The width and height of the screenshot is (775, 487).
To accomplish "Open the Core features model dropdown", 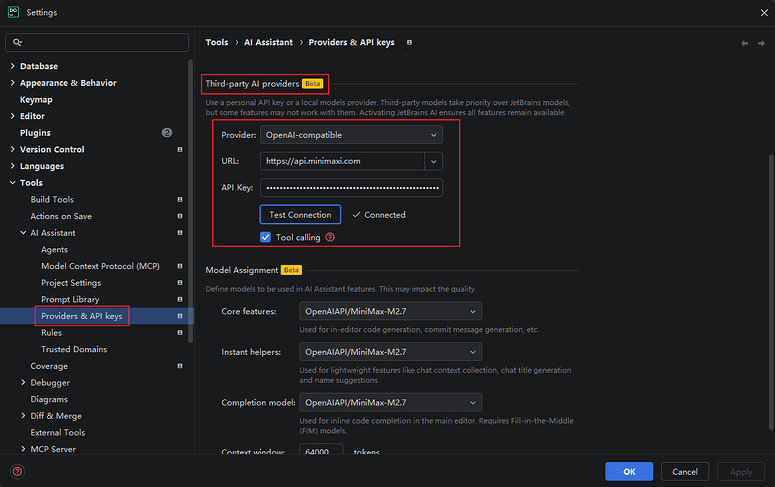I will [x=390, y=311].
